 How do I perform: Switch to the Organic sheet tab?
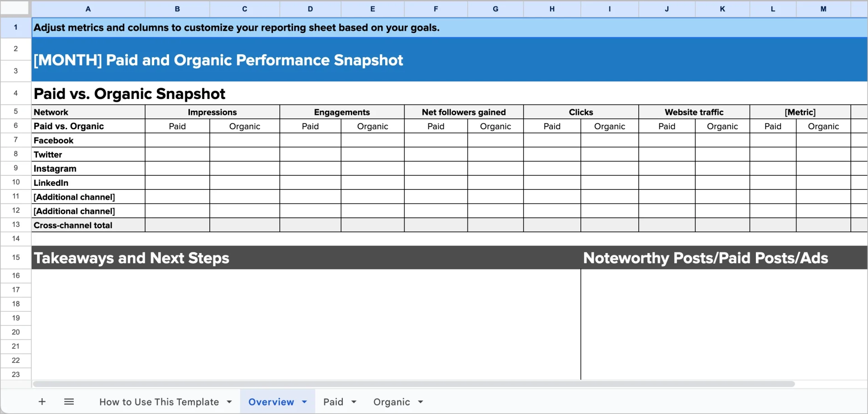[392, 401]
